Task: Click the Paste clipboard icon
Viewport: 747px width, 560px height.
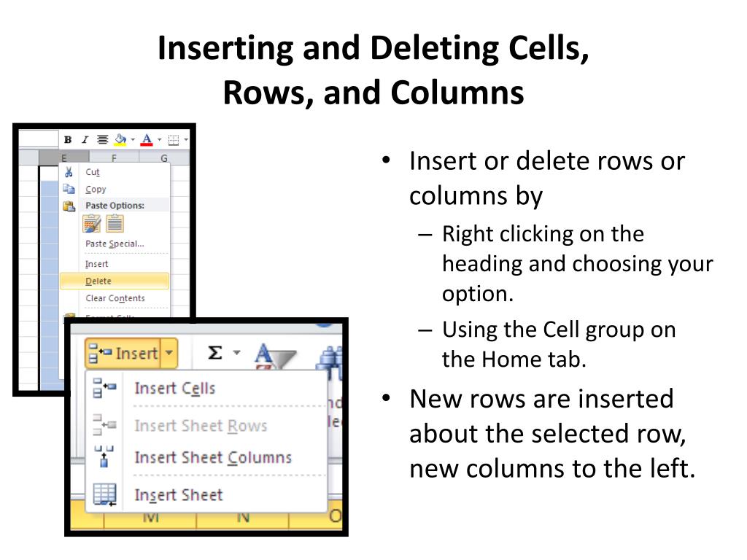Action: click(x=69, y=206)
